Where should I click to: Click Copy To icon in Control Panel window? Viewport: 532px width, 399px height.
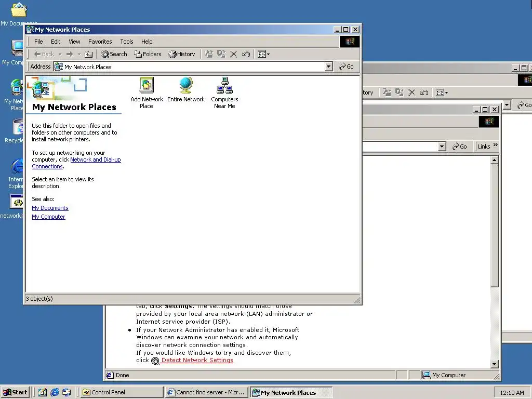click(x=400, y=92)
